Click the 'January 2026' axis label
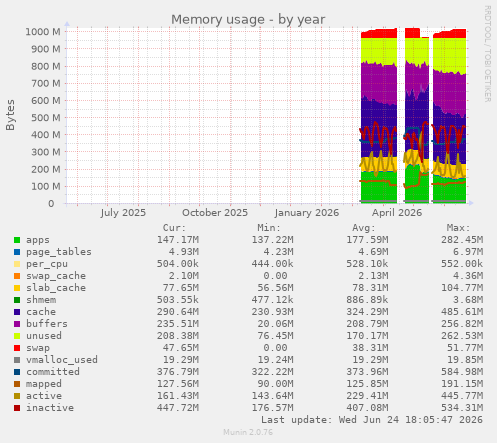This screenshot has height=443, width=497. pyautogui.click(x=307, y=213)
